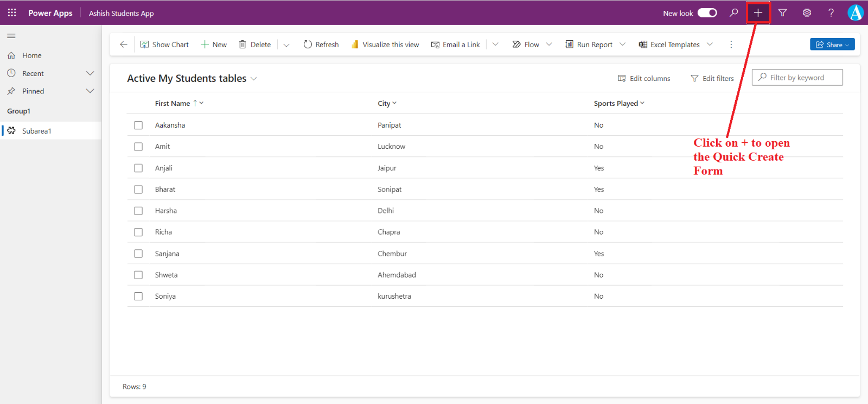Expand the Recent section in sidebar
The image size is (868, 404).
click(90, 73)
